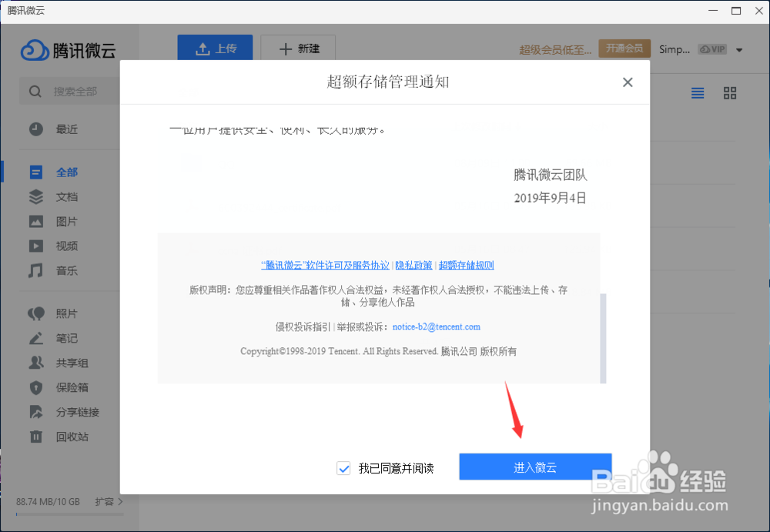
Task: Select the 视频 sidebar label
Action: coord(67,246)
